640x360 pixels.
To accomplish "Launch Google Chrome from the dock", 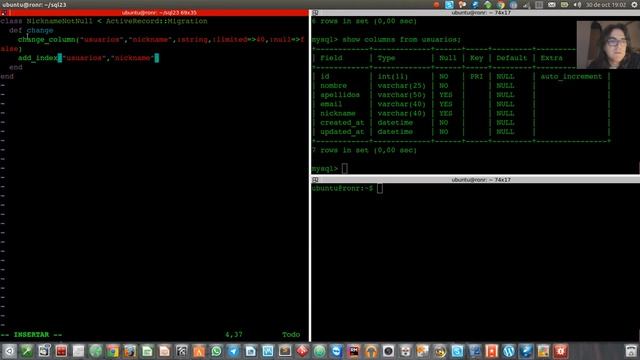I will [113, 351].
